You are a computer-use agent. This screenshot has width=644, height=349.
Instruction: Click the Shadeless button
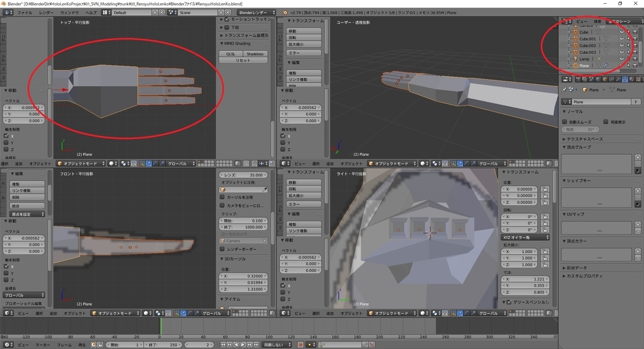click(255, 54)
